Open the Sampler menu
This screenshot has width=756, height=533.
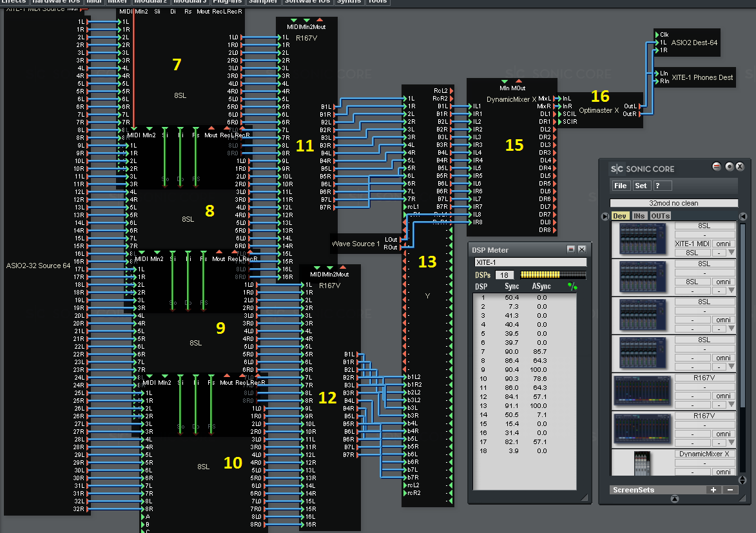point(263,2)
